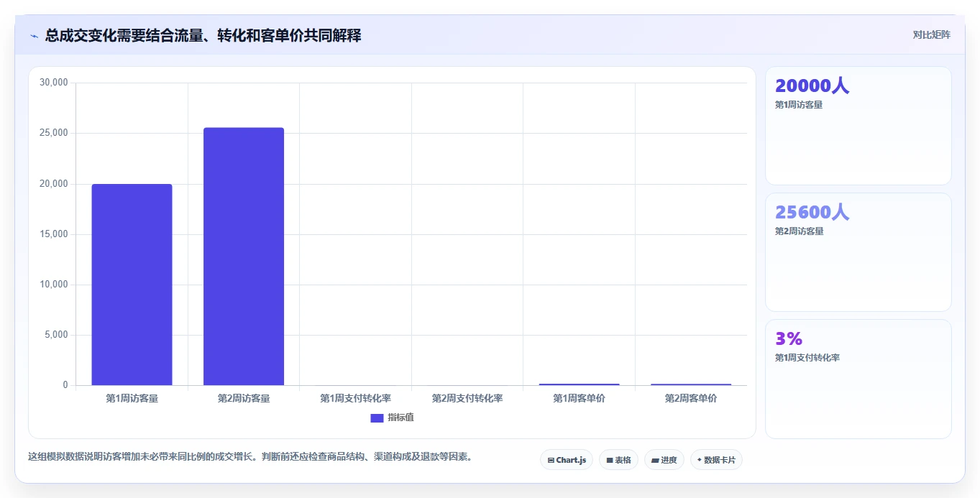Click the 第2周访客量 bar in chart
The width and height of the screenshot is (980, 498).
pyautogui.click(x=244, y=257)
